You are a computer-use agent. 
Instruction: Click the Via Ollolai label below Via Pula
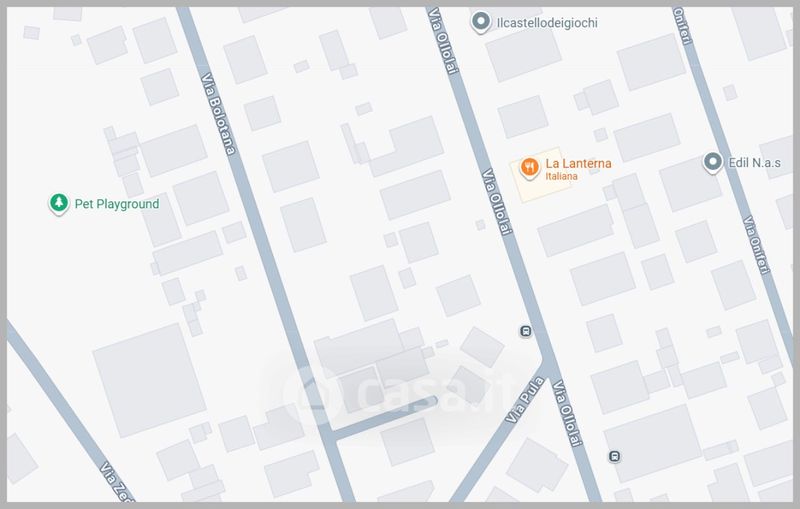click(567, 413)
